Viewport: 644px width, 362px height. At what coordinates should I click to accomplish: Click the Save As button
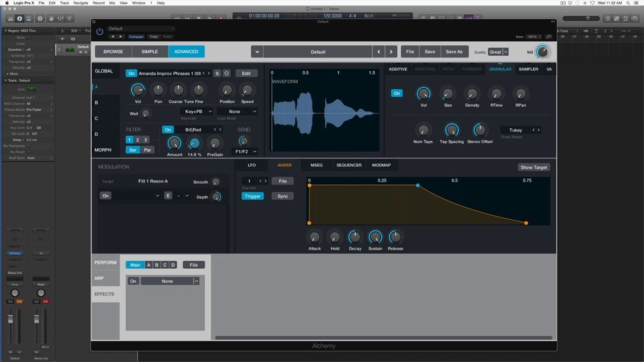pyautogui.click(x=454, y=52)
